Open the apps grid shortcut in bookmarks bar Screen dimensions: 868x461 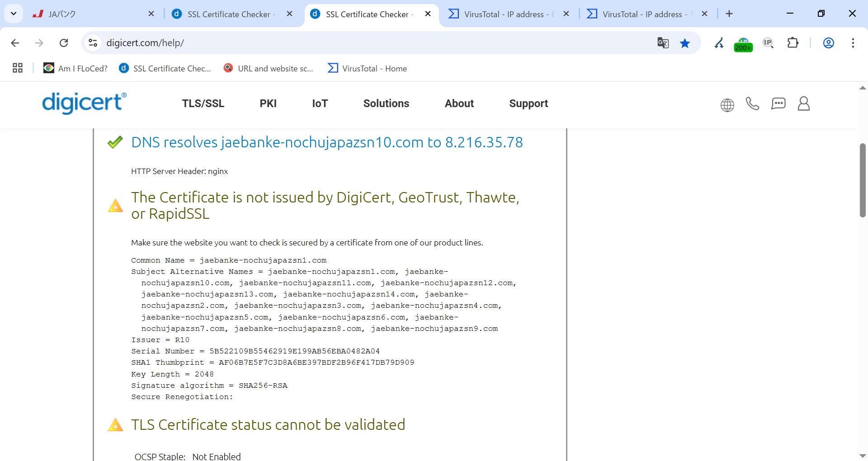point(18,68)
